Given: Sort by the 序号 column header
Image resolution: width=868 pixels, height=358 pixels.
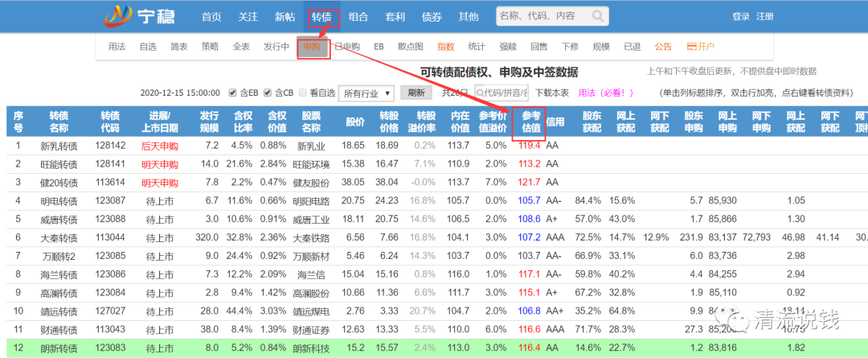Looking at the screenshot, I should tap(18, 121).
